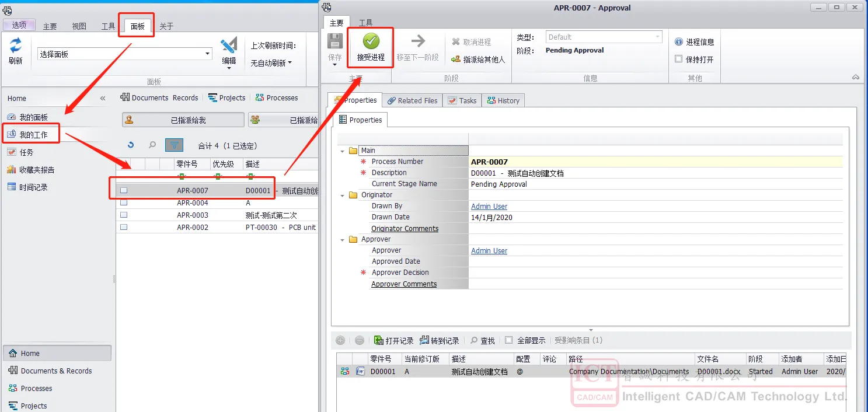868x412 pixels.
Task: Click the 编辑 edit panel icon
Action: [229, 46]
